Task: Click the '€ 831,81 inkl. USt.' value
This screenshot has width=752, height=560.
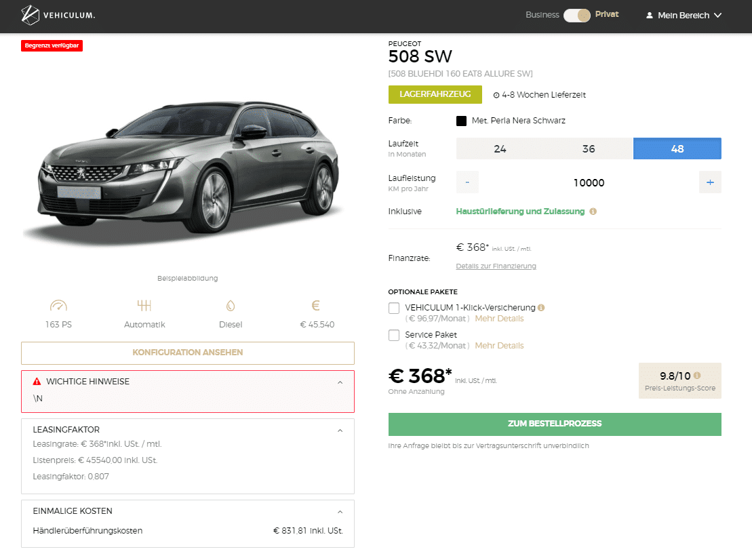Action: point(308,531)
